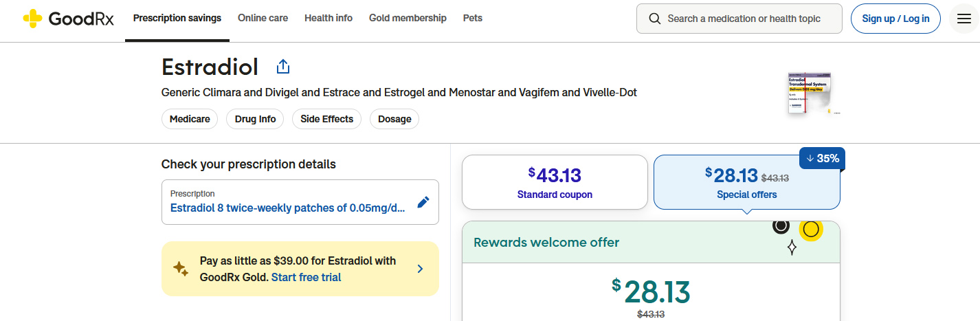Click the share icon beside Estradiol

(x=283, y=67)
